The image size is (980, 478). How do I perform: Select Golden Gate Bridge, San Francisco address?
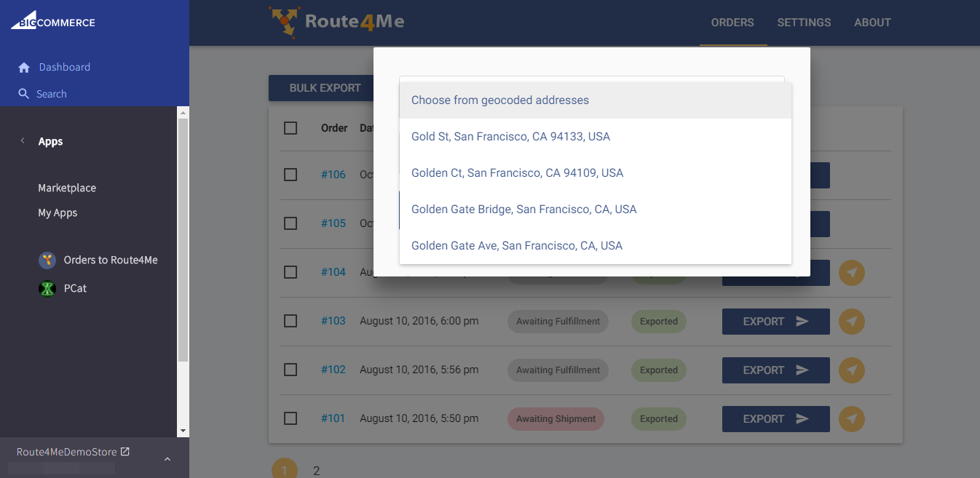[x=523, y=210]
